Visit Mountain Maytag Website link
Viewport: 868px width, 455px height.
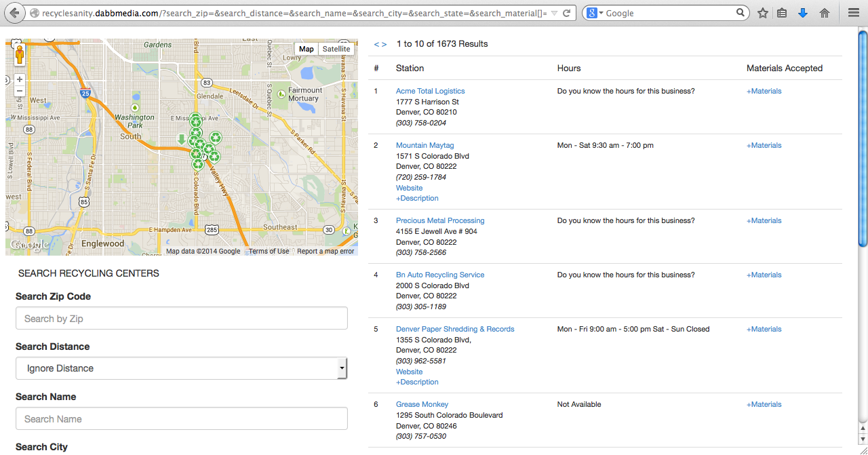tap(410, 188)
